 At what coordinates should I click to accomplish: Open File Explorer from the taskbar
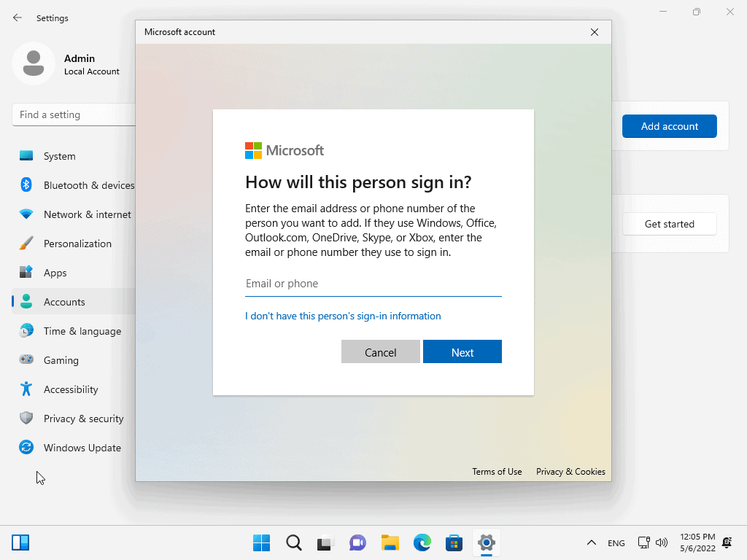click(390, 542)
